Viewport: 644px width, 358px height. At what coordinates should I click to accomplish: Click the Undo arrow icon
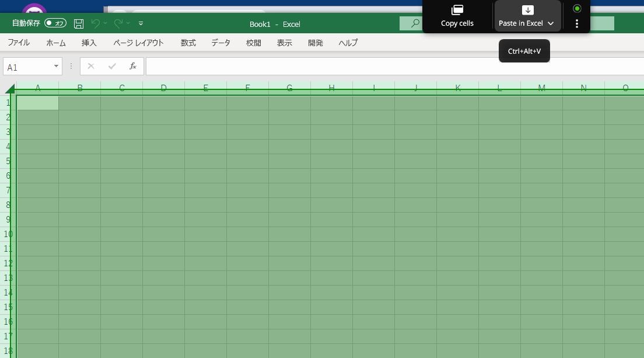(x=95, y=23)
